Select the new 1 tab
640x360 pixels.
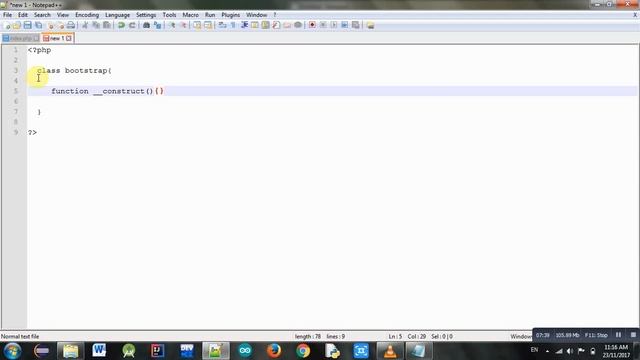pos(57,38)
